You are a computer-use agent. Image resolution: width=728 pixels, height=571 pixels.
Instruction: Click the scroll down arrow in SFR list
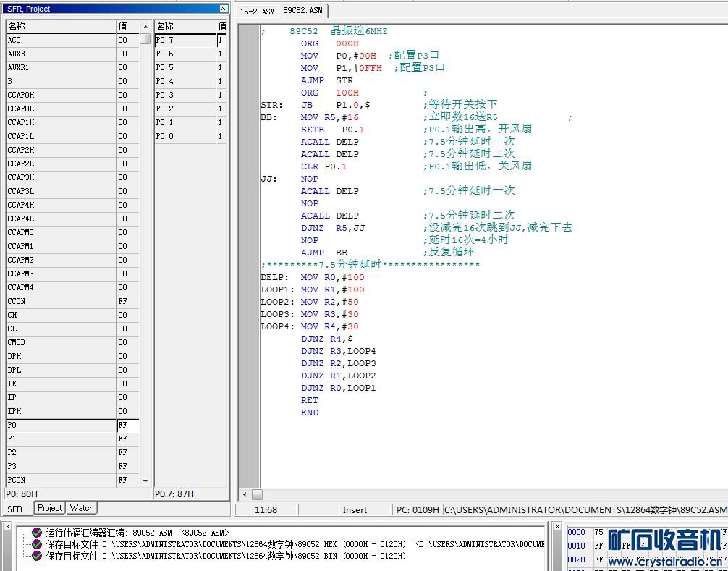coord(145,481)
